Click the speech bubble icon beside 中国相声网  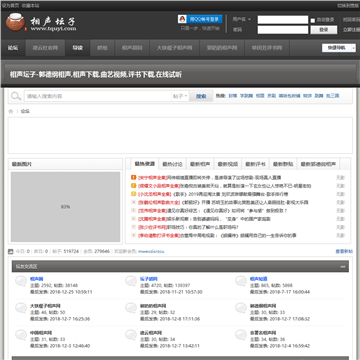pos(21,335)
